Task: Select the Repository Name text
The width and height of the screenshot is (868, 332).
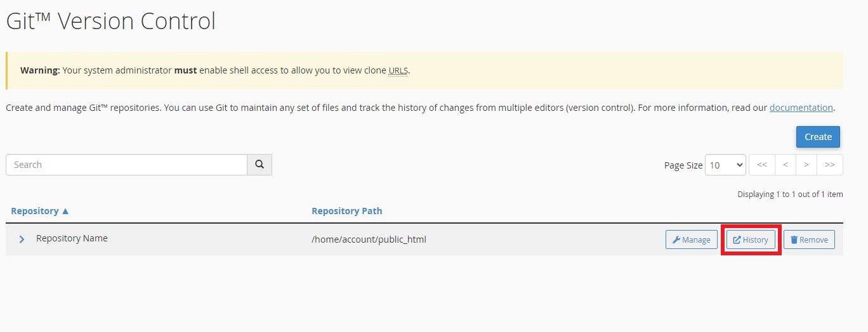Action: pyautogui.click(x=72, y=239)
